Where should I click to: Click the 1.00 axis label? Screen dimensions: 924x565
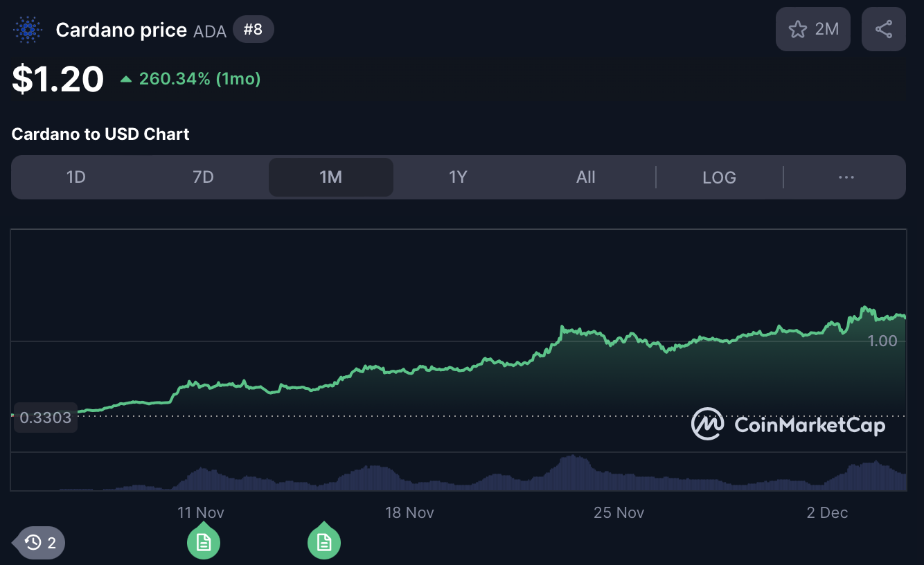(x=882, y=341)
